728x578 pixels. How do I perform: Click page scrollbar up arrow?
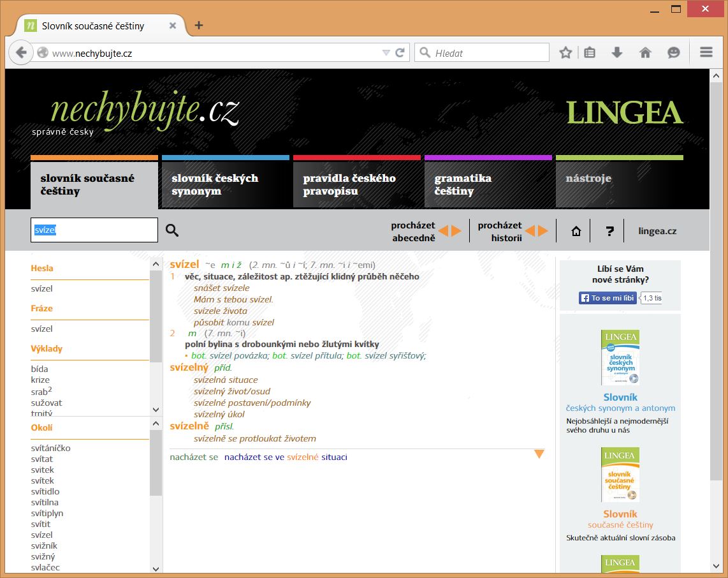click(x=716, y=76)
